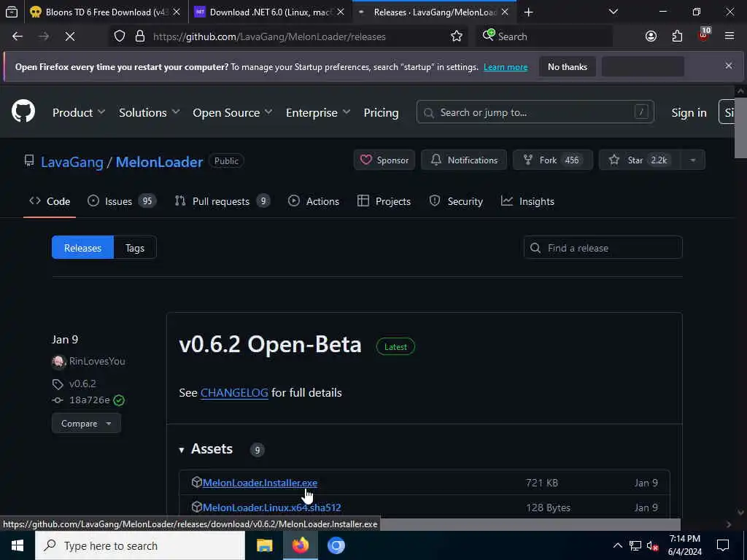747x560 pixels.
Task: Click the Firefox back arrow
Action: (x=18, y=36)
